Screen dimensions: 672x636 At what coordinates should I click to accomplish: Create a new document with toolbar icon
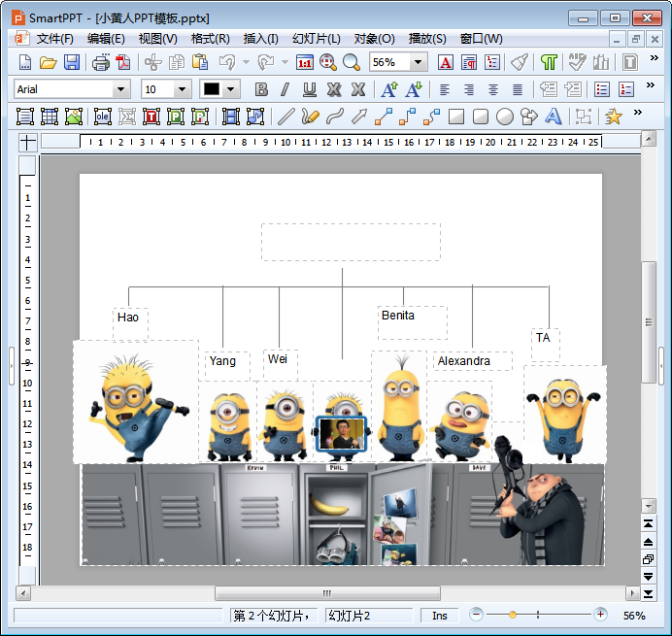(25, 62)
